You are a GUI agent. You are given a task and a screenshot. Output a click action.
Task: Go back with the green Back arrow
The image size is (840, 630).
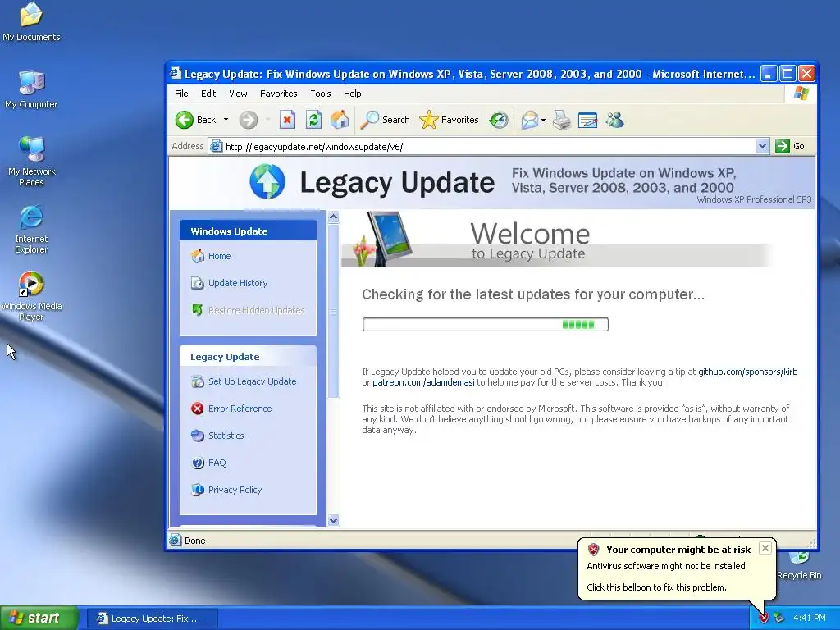(195, 120)
